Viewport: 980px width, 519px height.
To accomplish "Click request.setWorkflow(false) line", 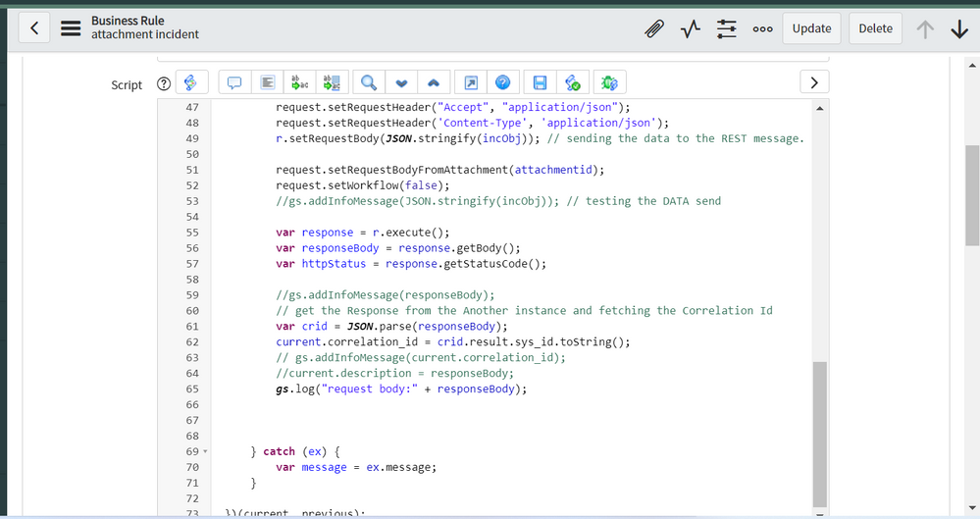I will [x=363, y=185].
